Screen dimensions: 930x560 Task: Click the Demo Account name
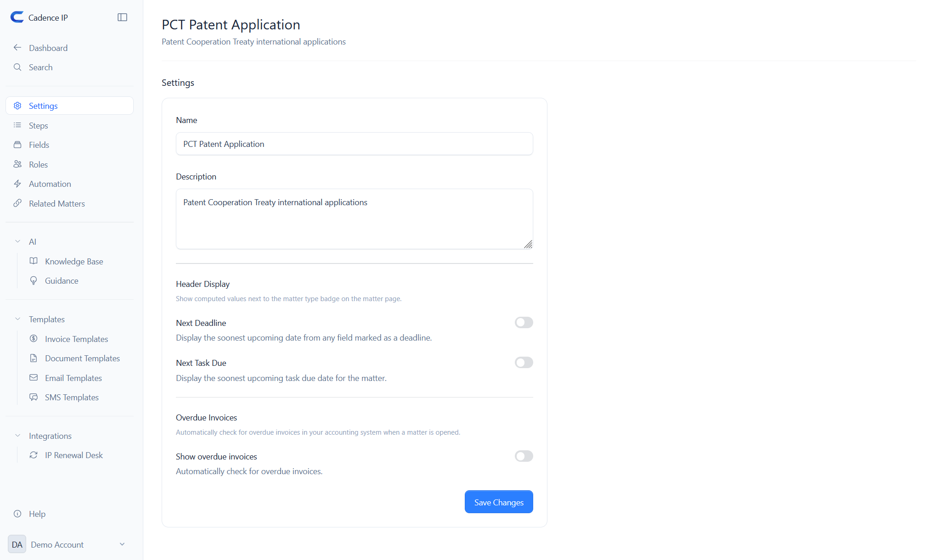57,544
